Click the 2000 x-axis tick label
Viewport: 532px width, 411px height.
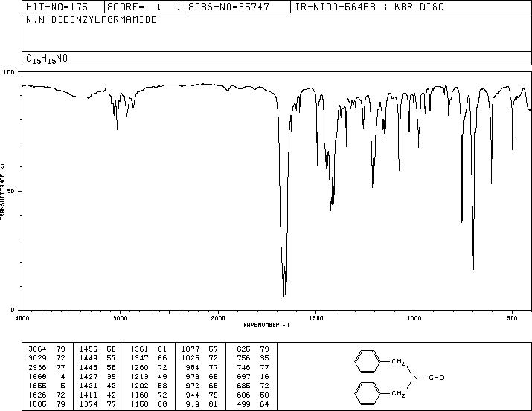pyautogui.click(x=218, y=318)
